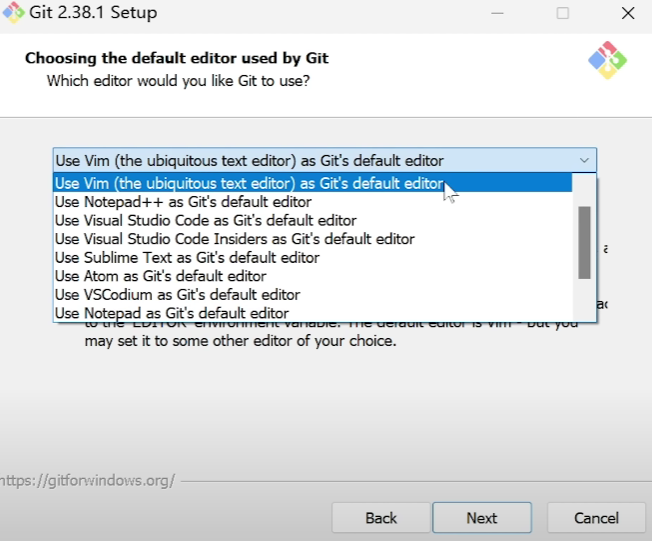Return to the previous page with Back

[x=381, y=518]
